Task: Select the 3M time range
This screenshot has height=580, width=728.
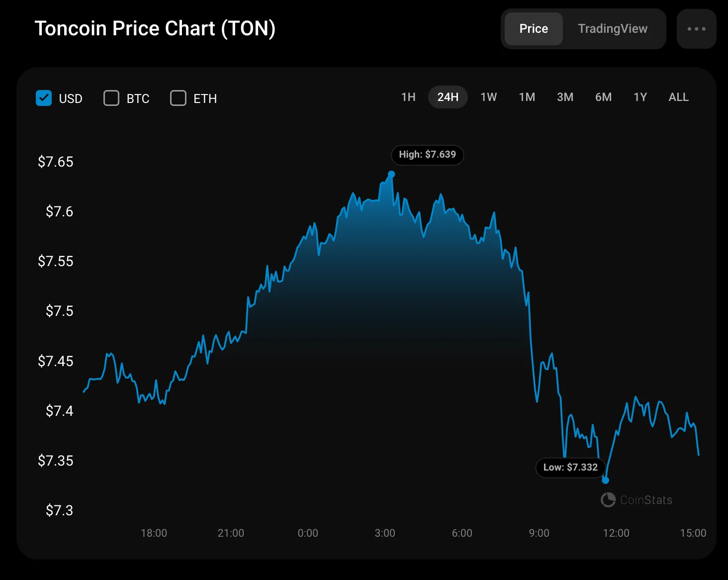Action: pos(565,97)
